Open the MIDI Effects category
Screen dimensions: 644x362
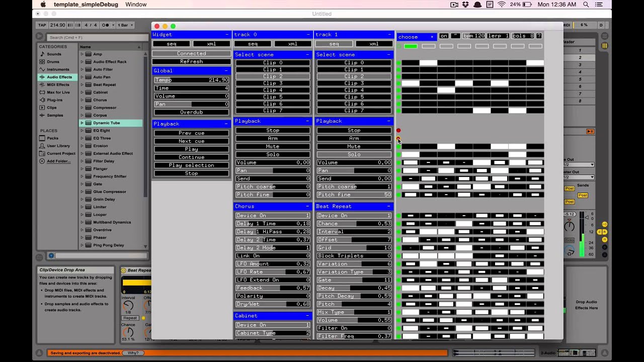[x=58, y=84]
